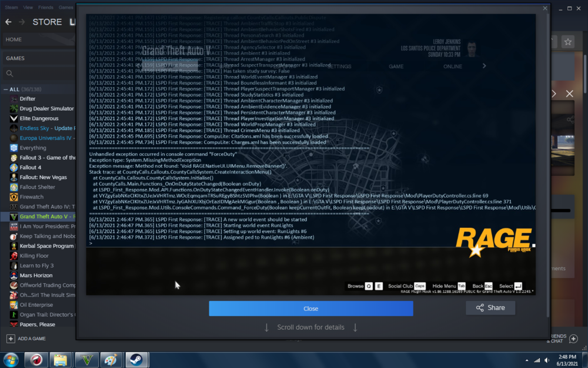This screenshot has height=368, width=588.
Task: Open File Explorer from taskbar
Action: pyautogui.click(x=61, y=360)
